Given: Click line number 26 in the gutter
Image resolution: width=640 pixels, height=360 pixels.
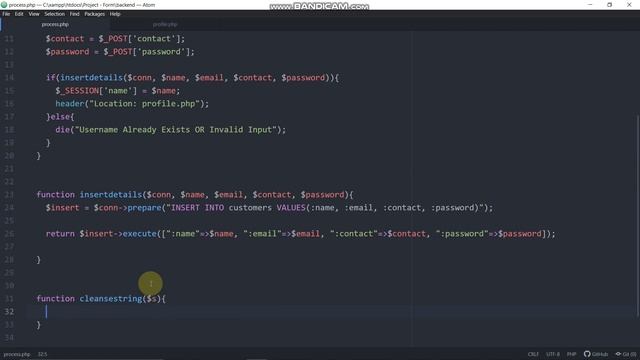Looking at the screenshot, I should [9, 233].
